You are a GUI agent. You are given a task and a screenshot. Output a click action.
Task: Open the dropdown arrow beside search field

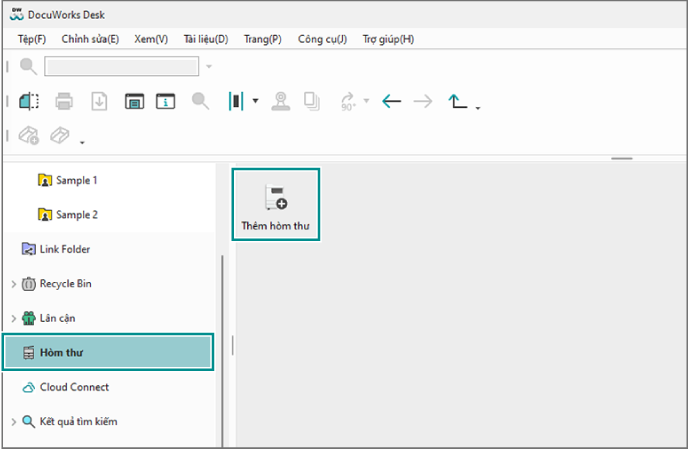(x=209, y=67)
